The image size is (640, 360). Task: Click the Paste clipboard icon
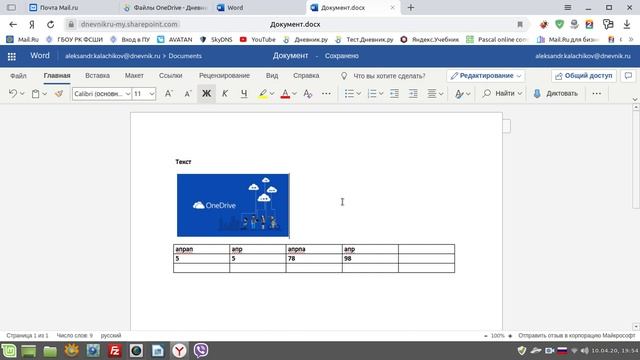pos(36,93)
